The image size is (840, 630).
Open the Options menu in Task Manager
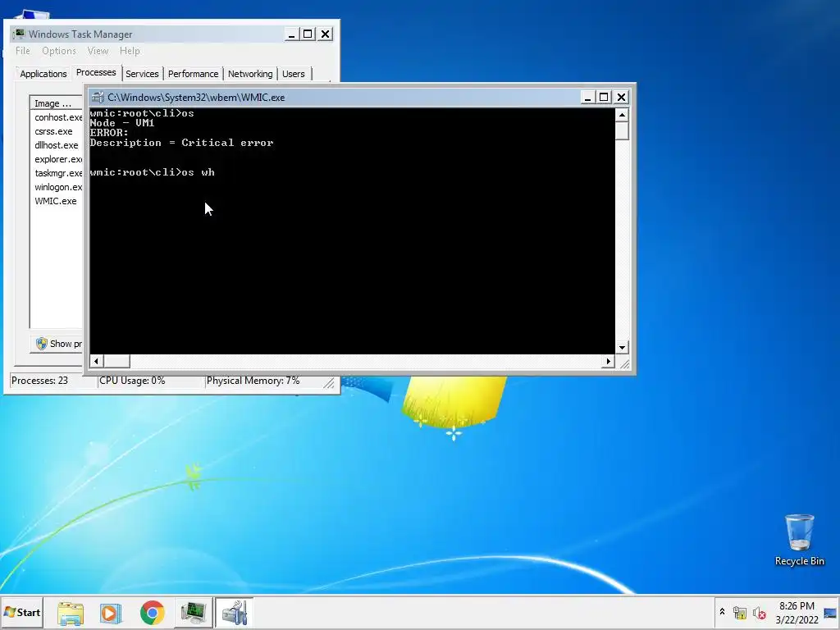[x=59, y=51]
